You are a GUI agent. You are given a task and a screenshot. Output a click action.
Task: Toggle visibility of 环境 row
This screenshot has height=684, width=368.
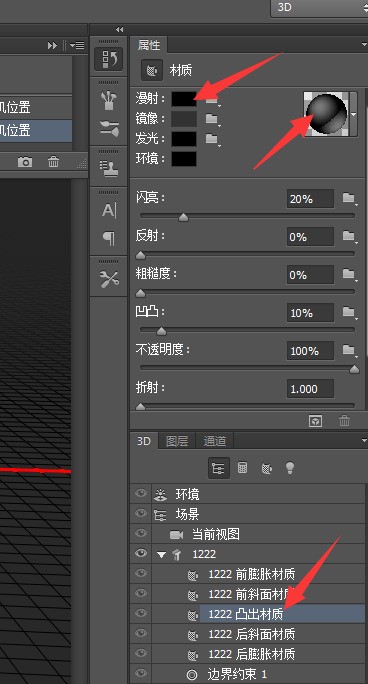click(x=141, y=493)
